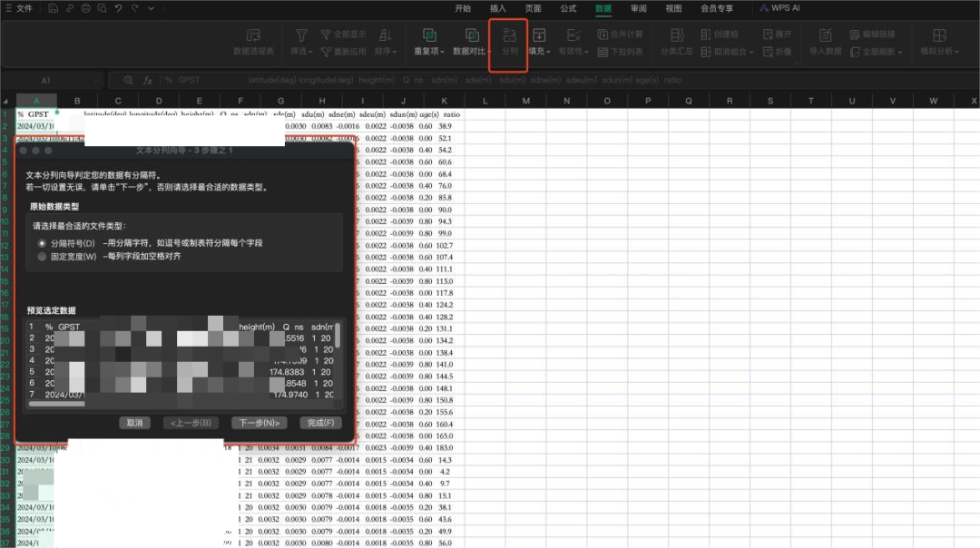Undo the last action
980x548 pixels.
(x=118, y=8)
